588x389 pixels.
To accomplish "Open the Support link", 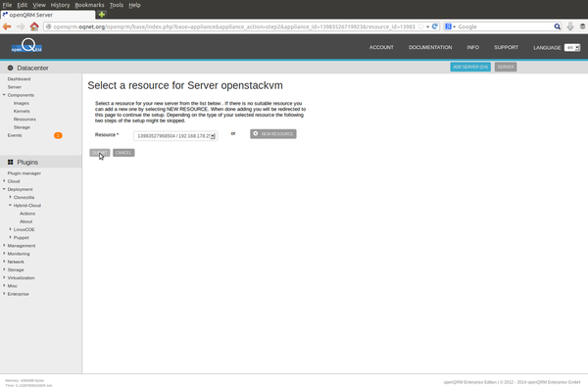I will coord(506,47).
